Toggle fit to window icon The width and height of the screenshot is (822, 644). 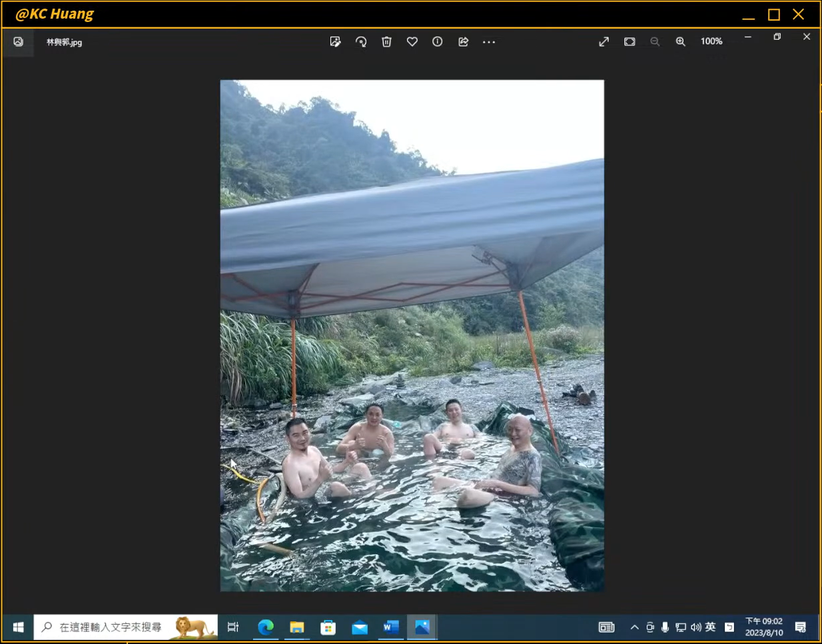(x=629, y=42)
